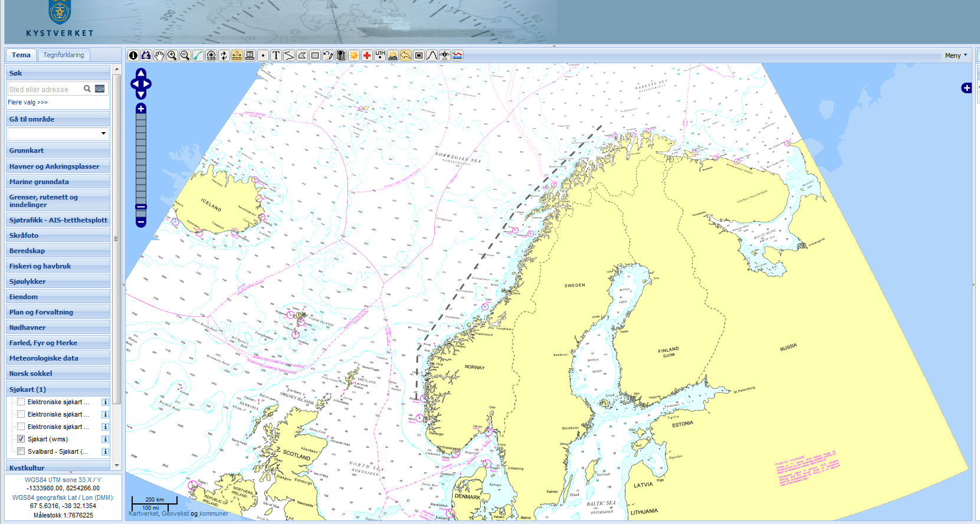The image size is (980, 524).
Task: Select the feature info tool
Action: coord(133,55)
